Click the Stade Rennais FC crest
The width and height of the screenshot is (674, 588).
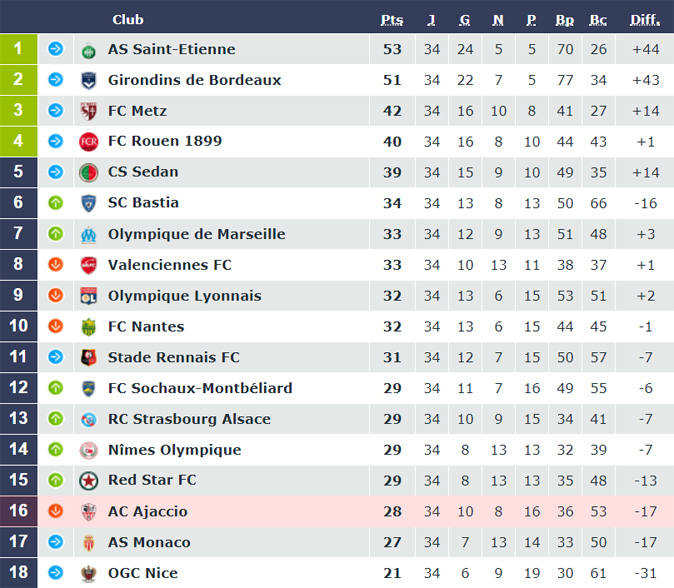point(89,358)
